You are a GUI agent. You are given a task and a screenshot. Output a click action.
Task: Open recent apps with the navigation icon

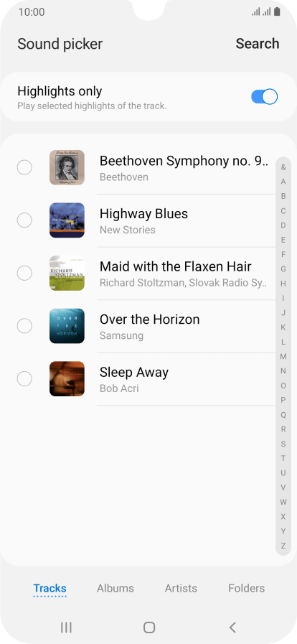point(66,627)
